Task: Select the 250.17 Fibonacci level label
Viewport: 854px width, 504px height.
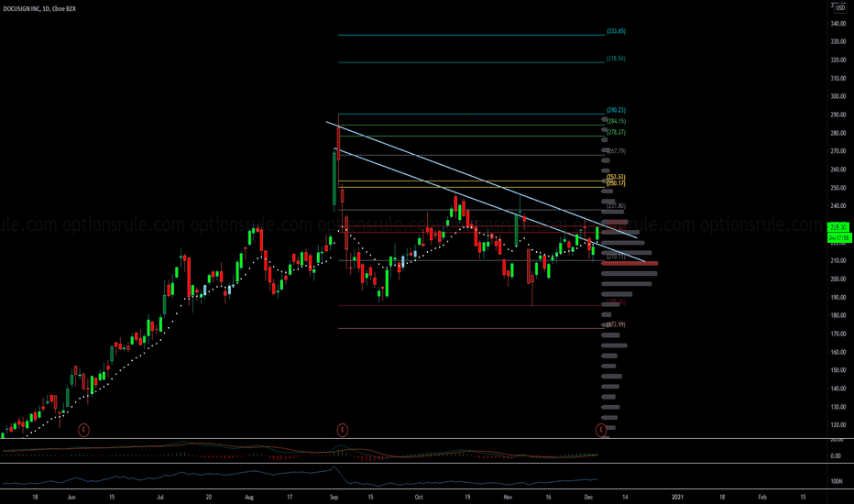Action: 616,183
